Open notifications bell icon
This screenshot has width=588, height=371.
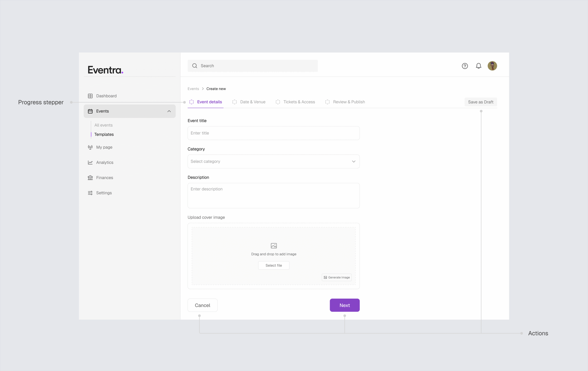click(478, 66)
